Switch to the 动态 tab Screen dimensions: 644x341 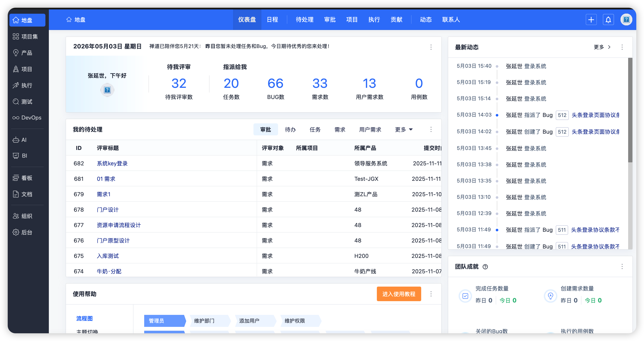[426, 19]
